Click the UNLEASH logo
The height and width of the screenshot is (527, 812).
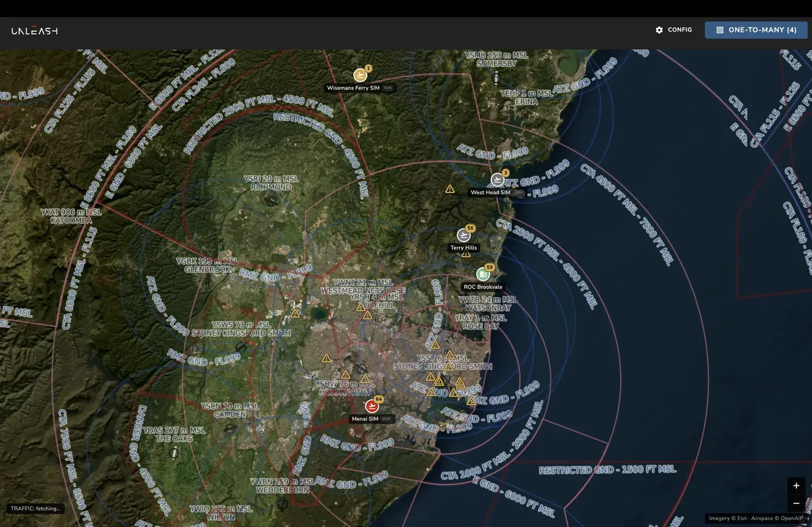pos(34,31)
